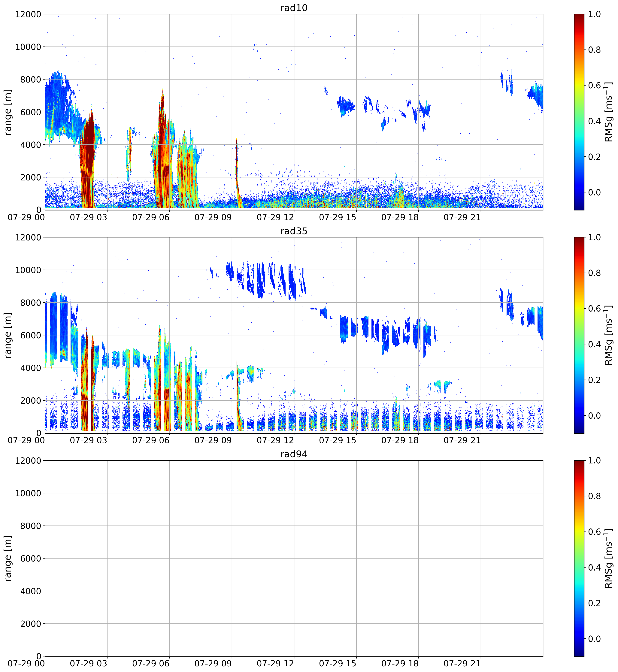Click '07-29 03' tick under rad94 plot

coord(89,664)
